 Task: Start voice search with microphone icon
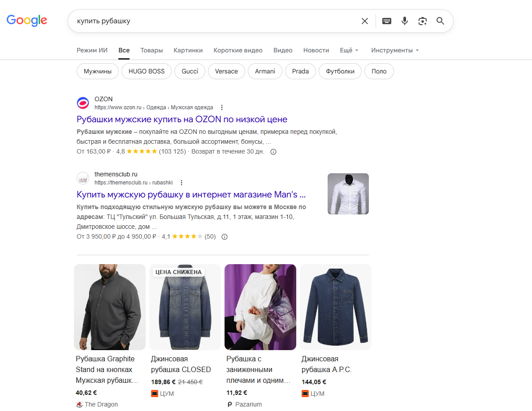click(x=404, y=21)
